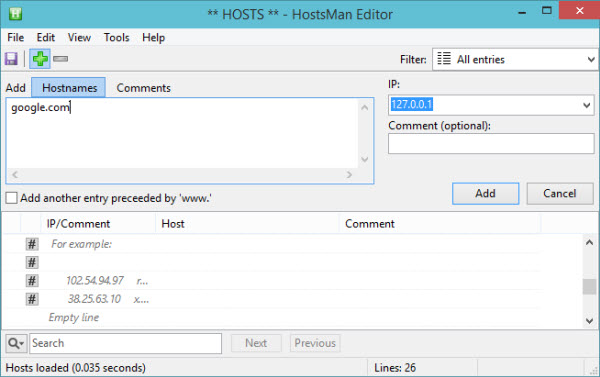Click the # icon beside 102.54.94.97
Screen dimensions: 600x377
click(32, 281)
